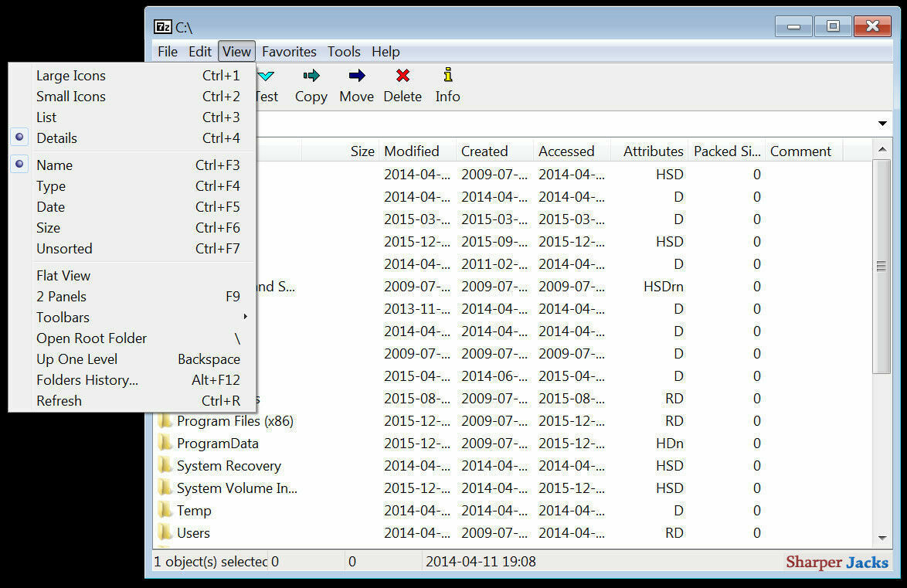The width and height of the screenshot is (907, 588).
Task: Choose Up One Level
Action: click(x=131, y=359)
